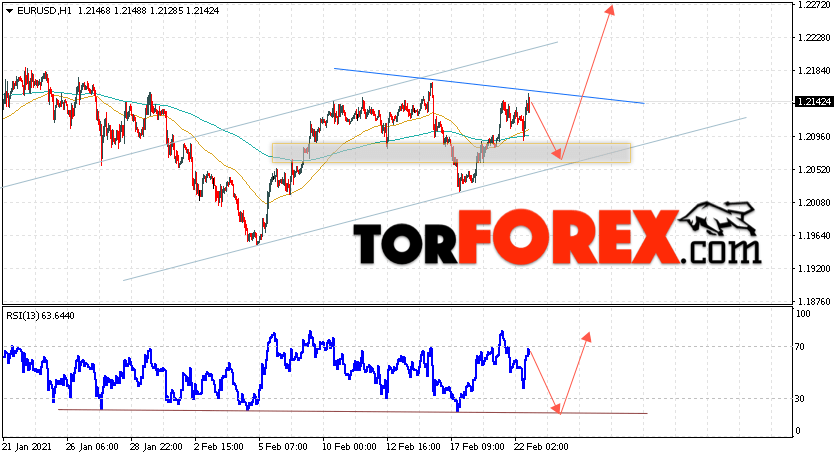Click the 1.22280 price axis label
The height and width of the screenshot is (458, 838).
[x=814, y=38]
